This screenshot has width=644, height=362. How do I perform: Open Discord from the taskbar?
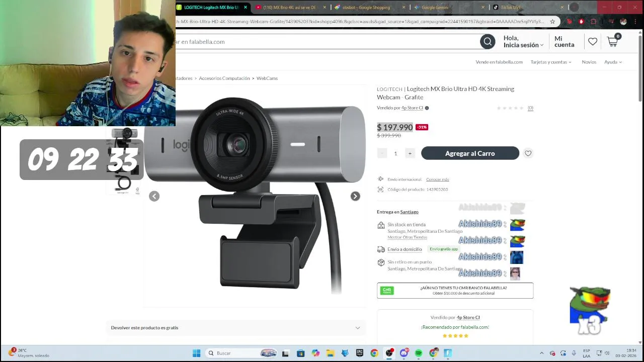point(404,353)
